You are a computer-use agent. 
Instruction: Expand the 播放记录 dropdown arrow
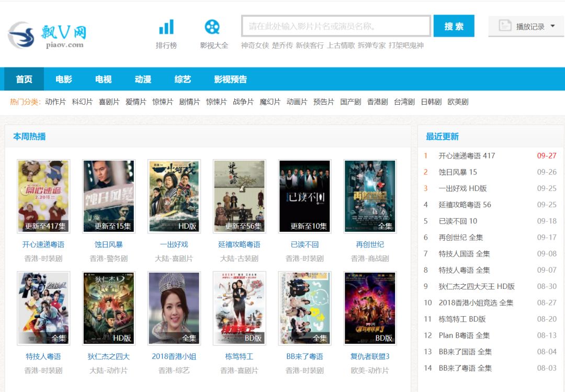[553, 26]
